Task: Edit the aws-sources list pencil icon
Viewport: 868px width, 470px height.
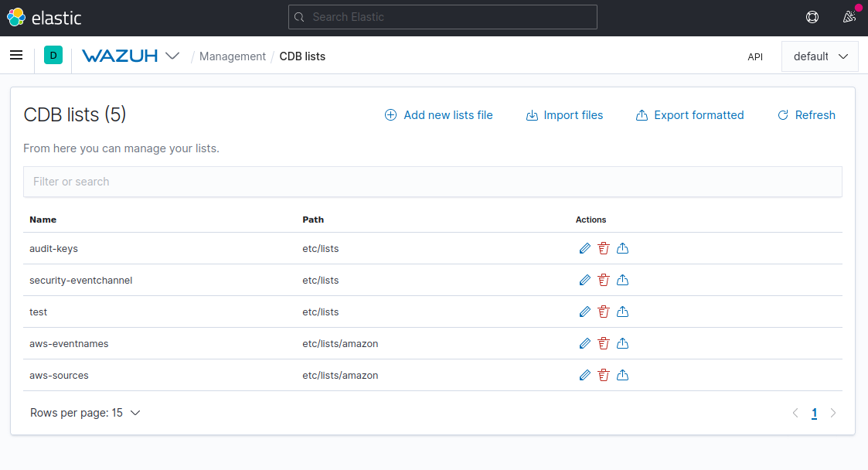Action: 584,375
